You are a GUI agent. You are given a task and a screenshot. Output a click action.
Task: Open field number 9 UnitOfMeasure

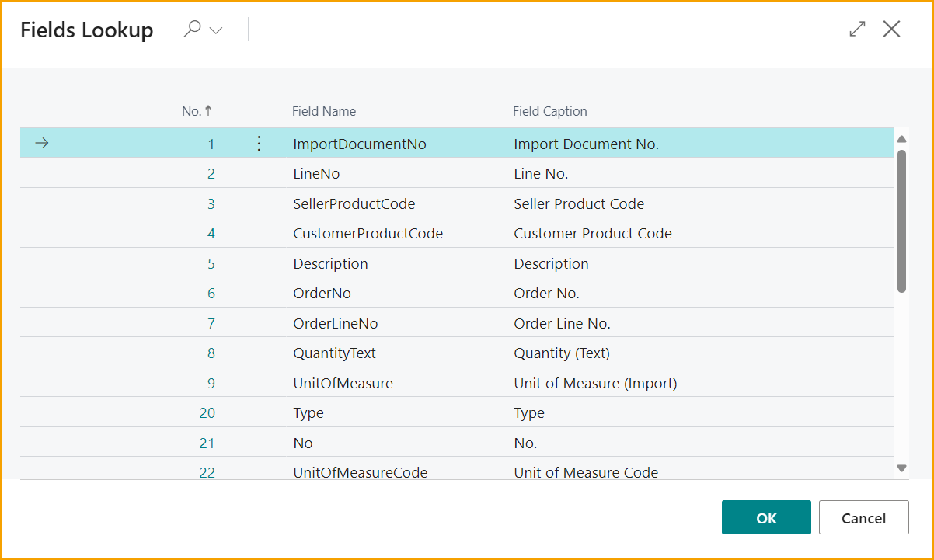[211, 382]
